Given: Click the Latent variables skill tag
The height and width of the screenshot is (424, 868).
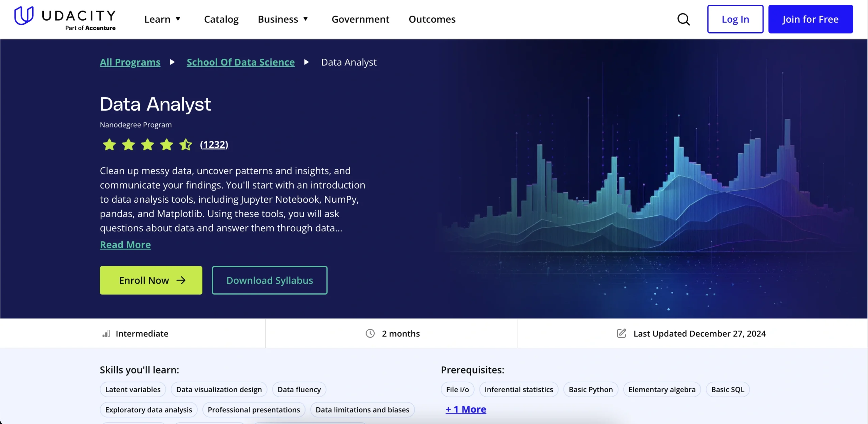Looking at the screenshot, I should [x=133, y=389].
